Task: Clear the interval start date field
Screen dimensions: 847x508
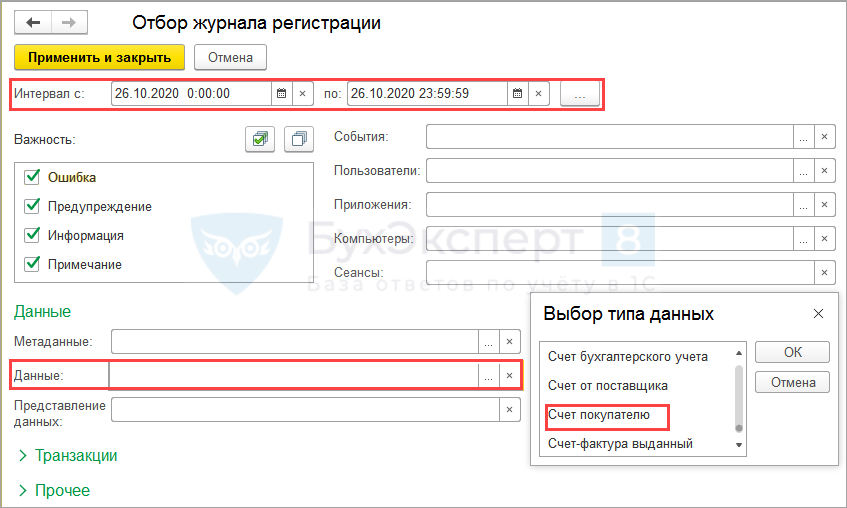Action: point(303,93)
